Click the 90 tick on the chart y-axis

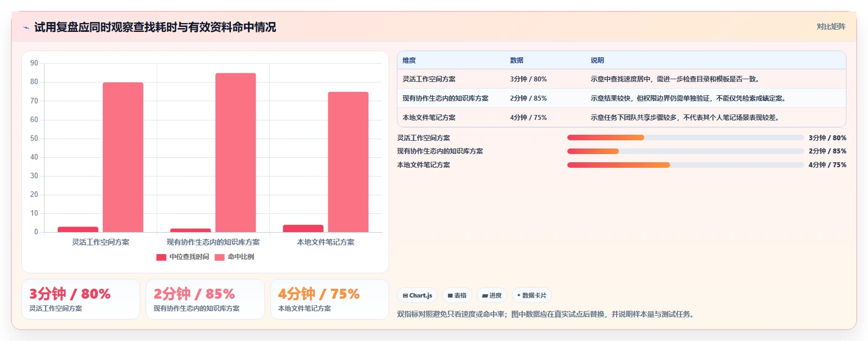pos(34,63)
